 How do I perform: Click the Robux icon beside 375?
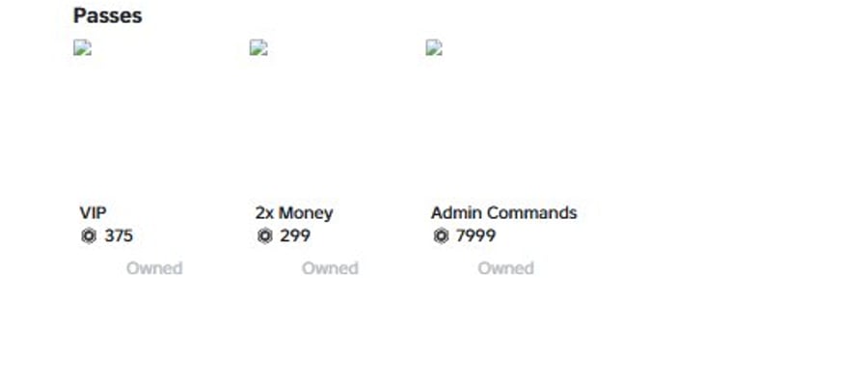(89, 236)
